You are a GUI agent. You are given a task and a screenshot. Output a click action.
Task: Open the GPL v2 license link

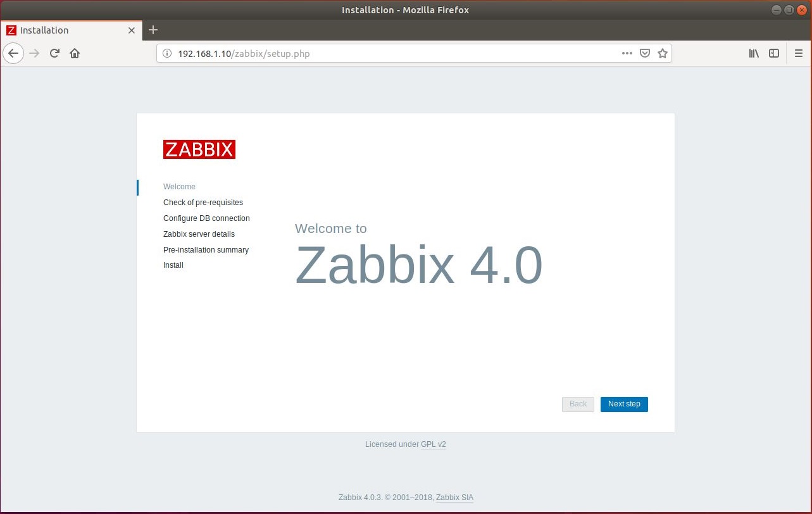tap(433, 444)
